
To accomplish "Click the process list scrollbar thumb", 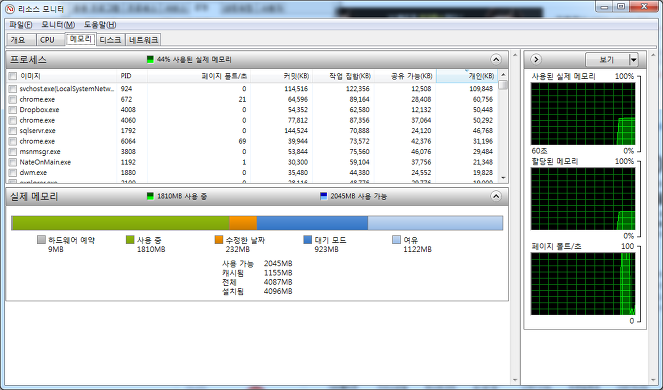I will [x=503, y=85].
